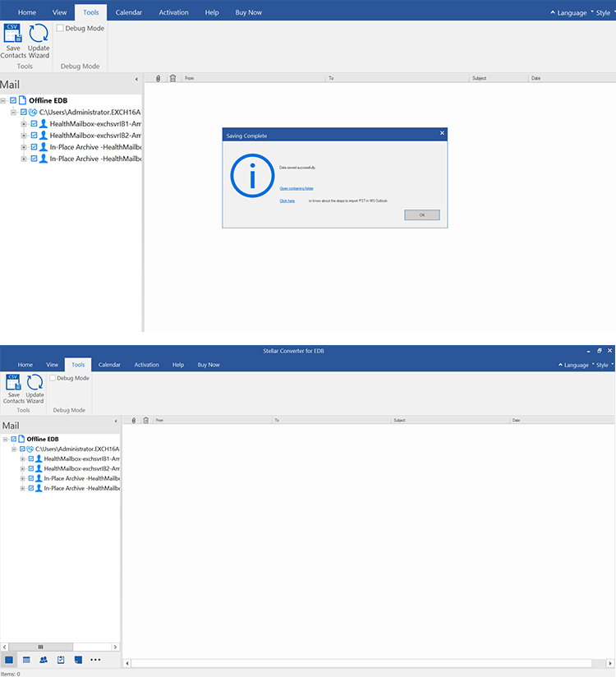Image resolution: width=616 pixels, height=677 pixels.
Task: Click database icon beside C:\Users path, lower window
Action: tap(30, 449)
